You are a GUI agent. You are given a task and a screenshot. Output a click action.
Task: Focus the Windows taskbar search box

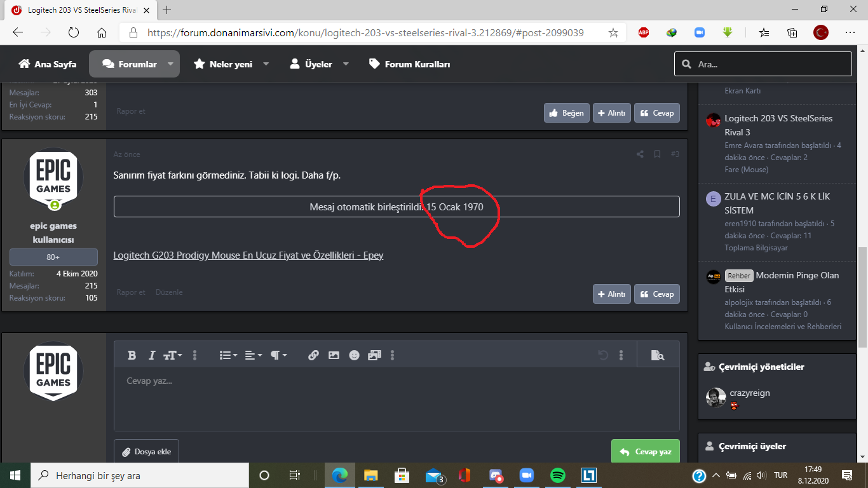[x=140, y=475]
